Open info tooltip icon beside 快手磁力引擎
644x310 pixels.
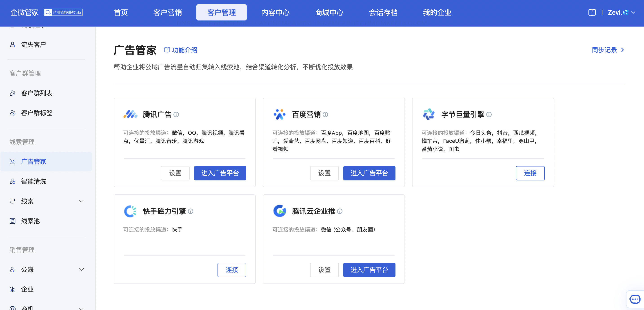pos(191,211)
